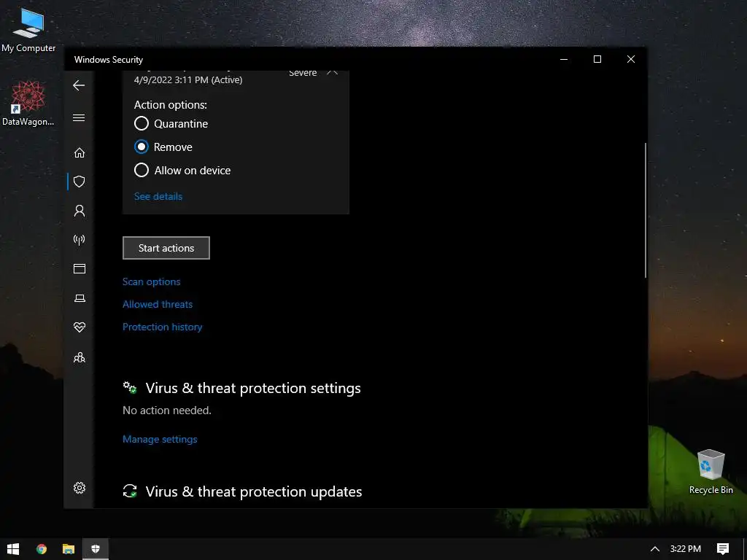Open Manage settings link
The image size is (747, 560).
160,439
